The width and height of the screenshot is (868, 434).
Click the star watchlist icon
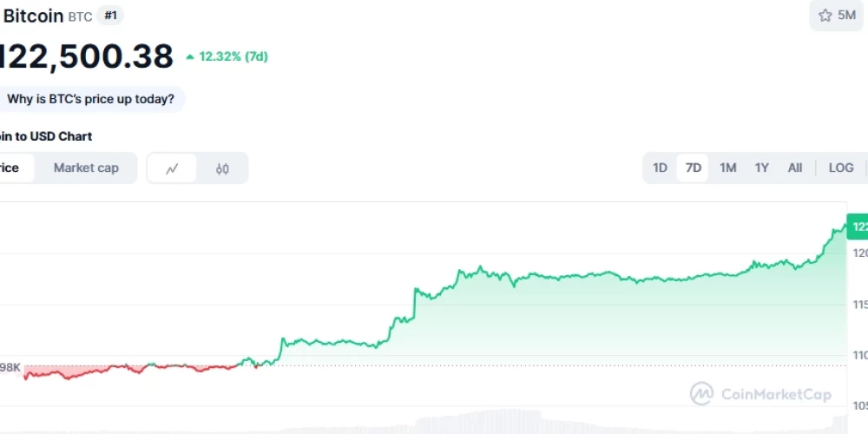(x=825, y=15)
